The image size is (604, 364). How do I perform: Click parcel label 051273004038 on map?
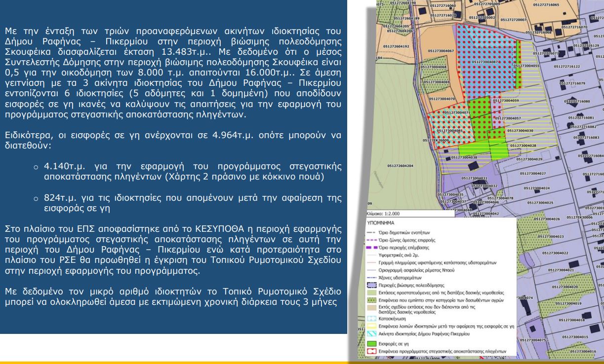click(x=465, y=157)
